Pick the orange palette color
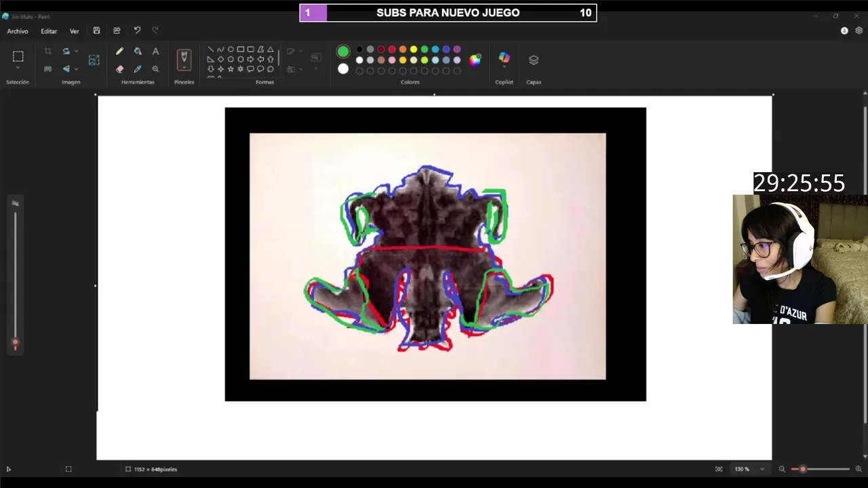 (x=403, y=49)
